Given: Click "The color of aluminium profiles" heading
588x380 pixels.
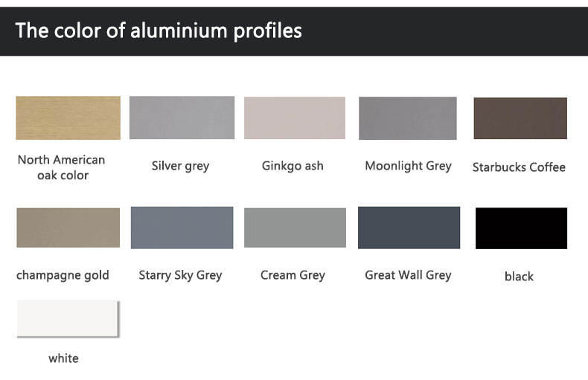Looking at the screenshot, I should pyautogui.click(x=159, y=31).
